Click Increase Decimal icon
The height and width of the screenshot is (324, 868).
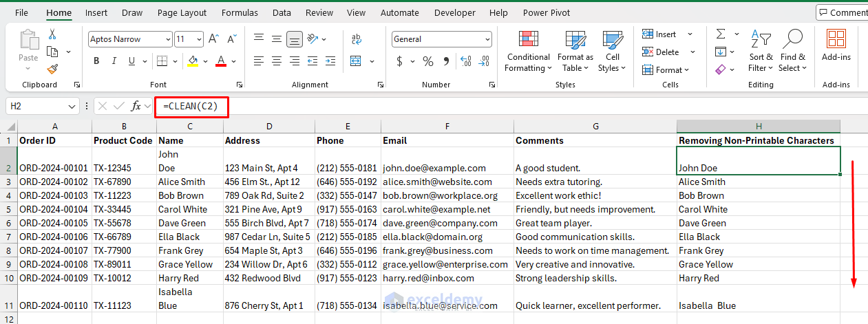pyautogui.click(x=466, y=61)
